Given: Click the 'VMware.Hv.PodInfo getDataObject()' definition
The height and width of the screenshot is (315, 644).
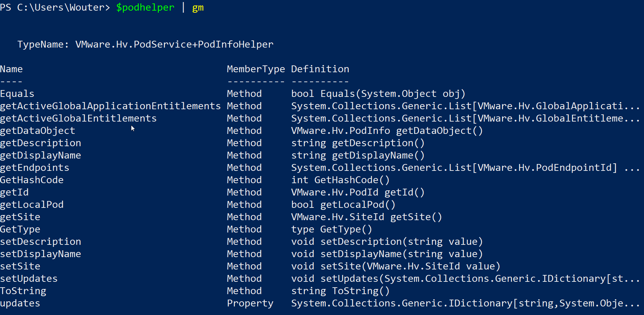Looking at the screenshot, I should point(387,131).
